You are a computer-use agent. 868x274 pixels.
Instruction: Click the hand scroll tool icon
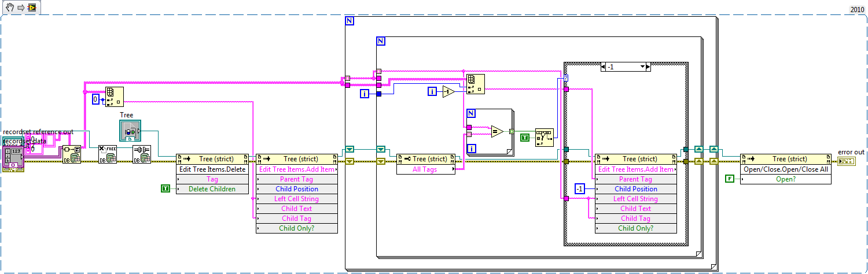(9, 8)
